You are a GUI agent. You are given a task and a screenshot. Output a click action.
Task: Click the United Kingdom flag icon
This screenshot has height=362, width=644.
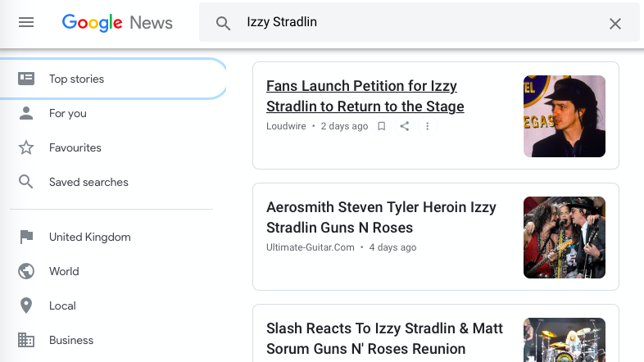(x=26, y=238)
